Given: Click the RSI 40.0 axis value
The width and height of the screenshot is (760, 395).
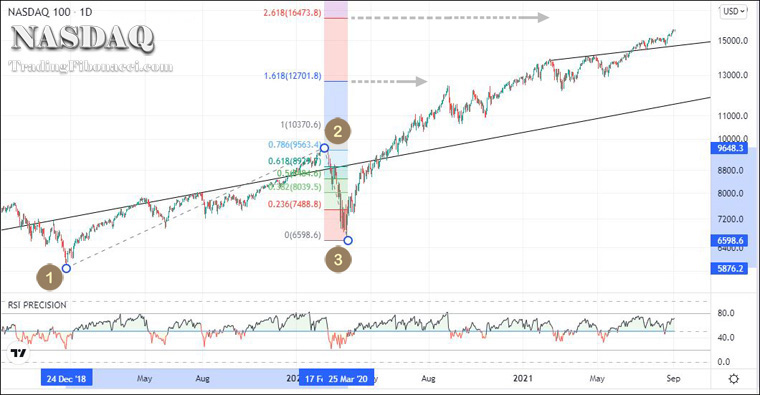Looking at the screenshot, I should tap(726, 337).
